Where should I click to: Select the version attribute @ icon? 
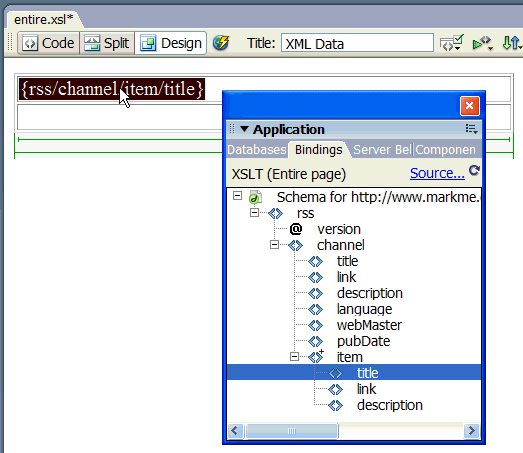(x=296, y=229)
